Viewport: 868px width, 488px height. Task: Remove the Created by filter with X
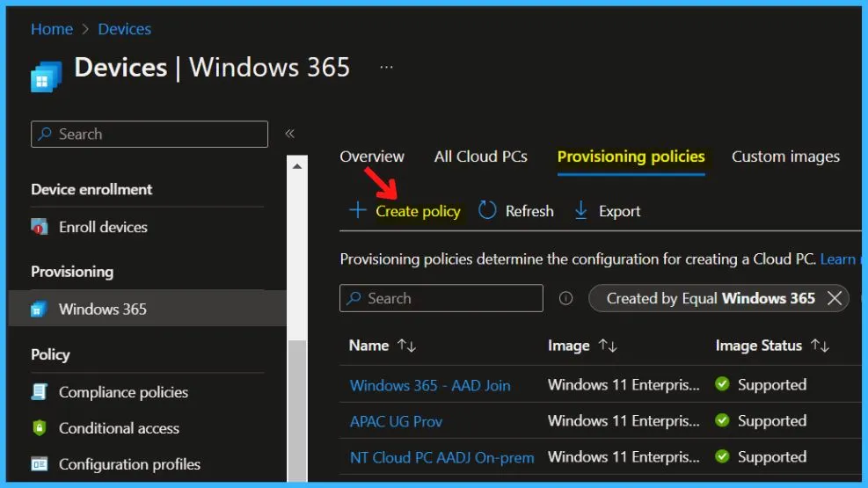click(x=835, y=298)
